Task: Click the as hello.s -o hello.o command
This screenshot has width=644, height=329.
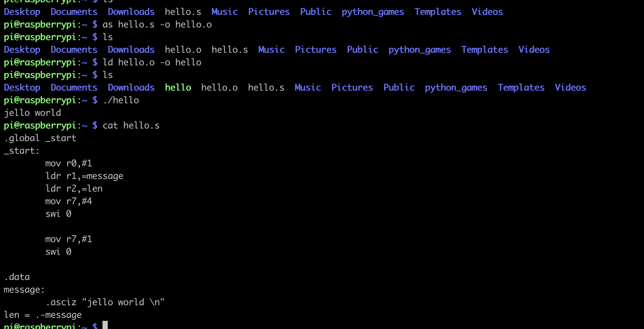Action: pyautogui.click(x=157, y=25)
